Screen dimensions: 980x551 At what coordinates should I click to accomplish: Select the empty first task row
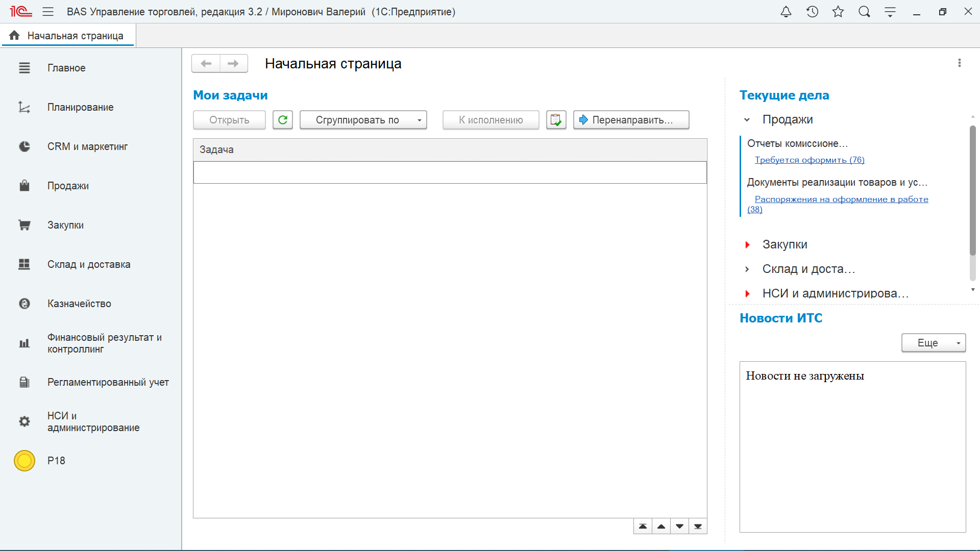(x=450, y=172)
